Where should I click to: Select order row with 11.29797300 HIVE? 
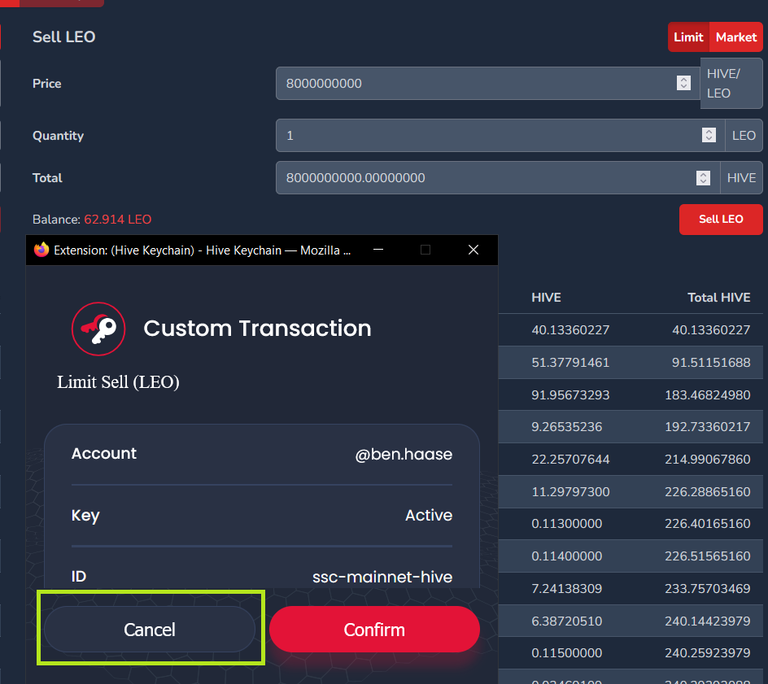pyautogui.click(x=630, y=491)
